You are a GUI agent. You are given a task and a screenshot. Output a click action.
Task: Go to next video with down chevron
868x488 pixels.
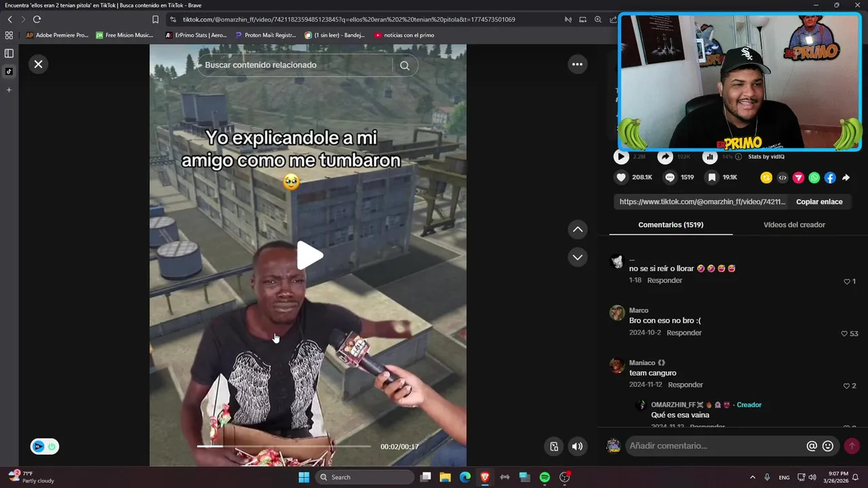click(577, 258)
